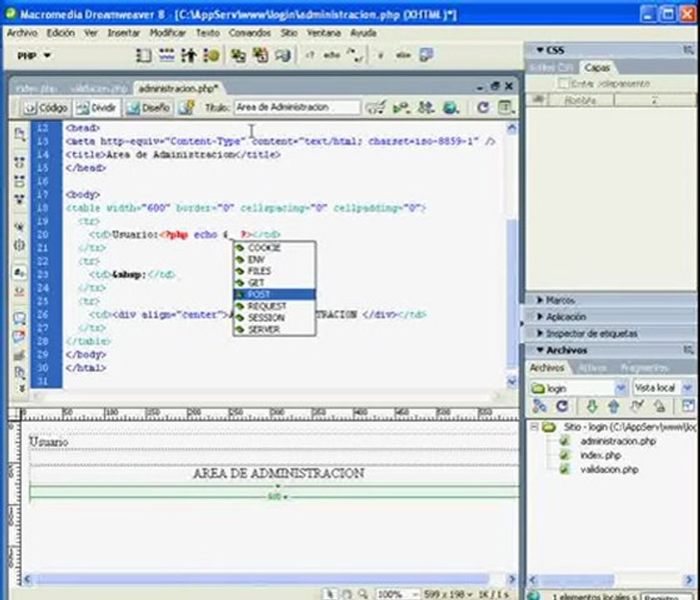Open the Vista local dropdown
The width and height of the screenshot is (700, 600).
click(x=688, y=388)
